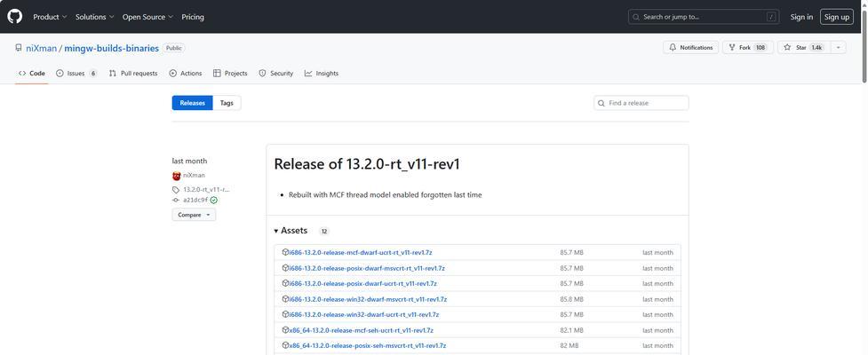This screenshot has height=355, width=868.
Task: Click the Find a release search box
Action: 641,103
